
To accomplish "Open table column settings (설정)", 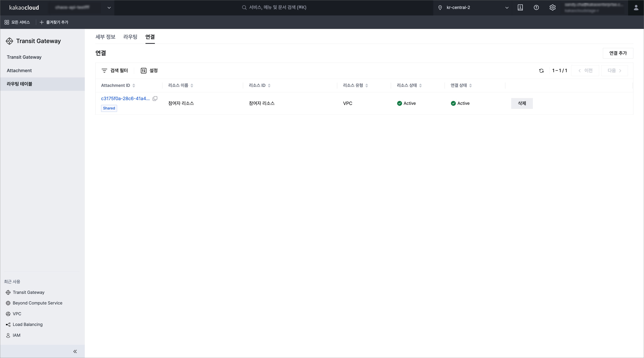I will (x=149, y=71).
